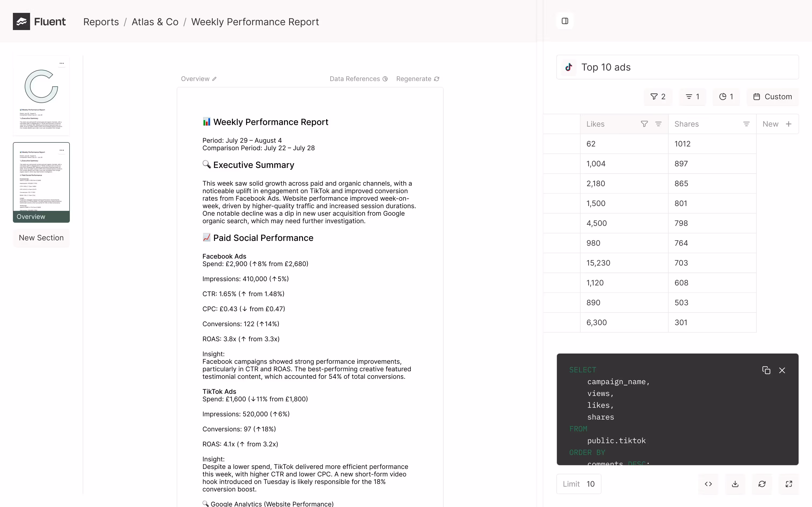This screenshot has height=507, width=812.
Task: Toggle the side panel layout icon
Action: coord(565,21)
